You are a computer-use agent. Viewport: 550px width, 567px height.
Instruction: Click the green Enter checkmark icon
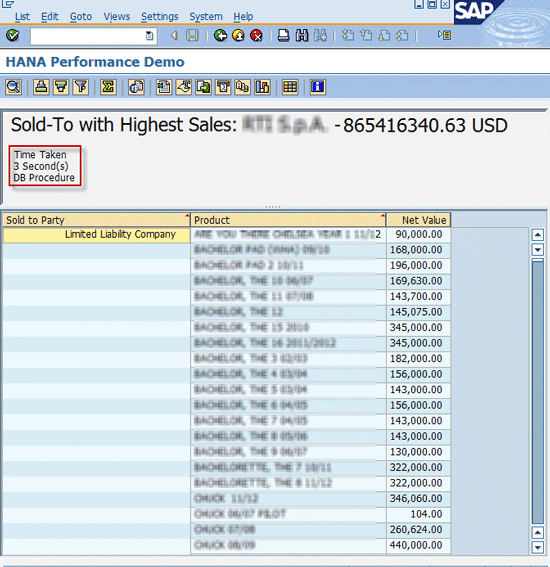click(x=13, y=35)
